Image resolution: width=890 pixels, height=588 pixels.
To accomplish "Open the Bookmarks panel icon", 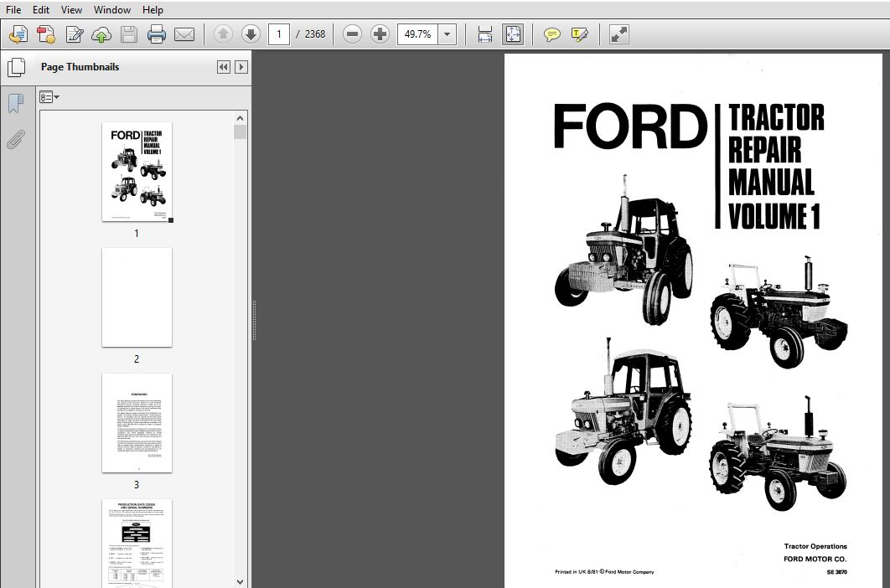I will 16,103.
